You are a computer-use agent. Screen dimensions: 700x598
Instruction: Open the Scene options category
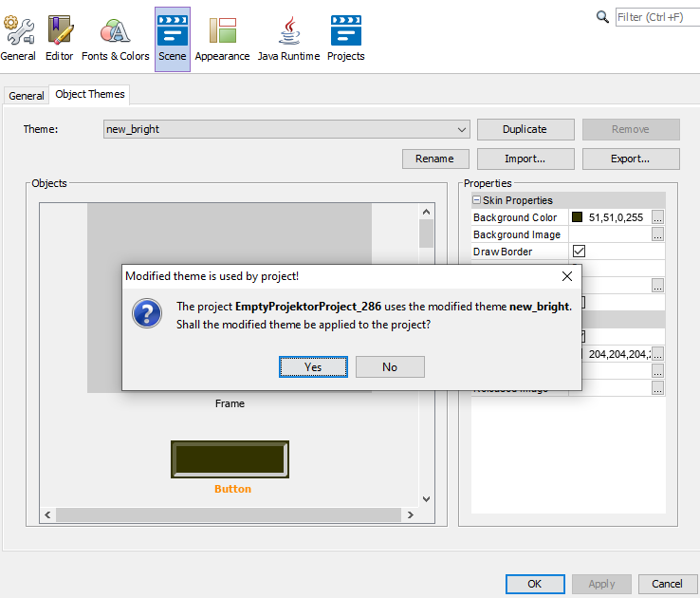(172, 38)
